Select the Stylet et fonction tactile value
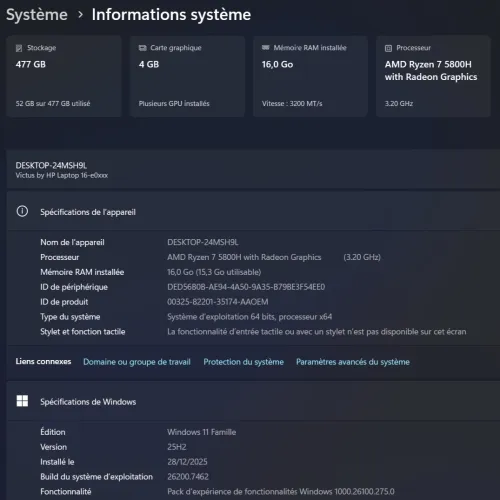Image resolution: width=500 pixels, height=500 pixels. point(317,332)
